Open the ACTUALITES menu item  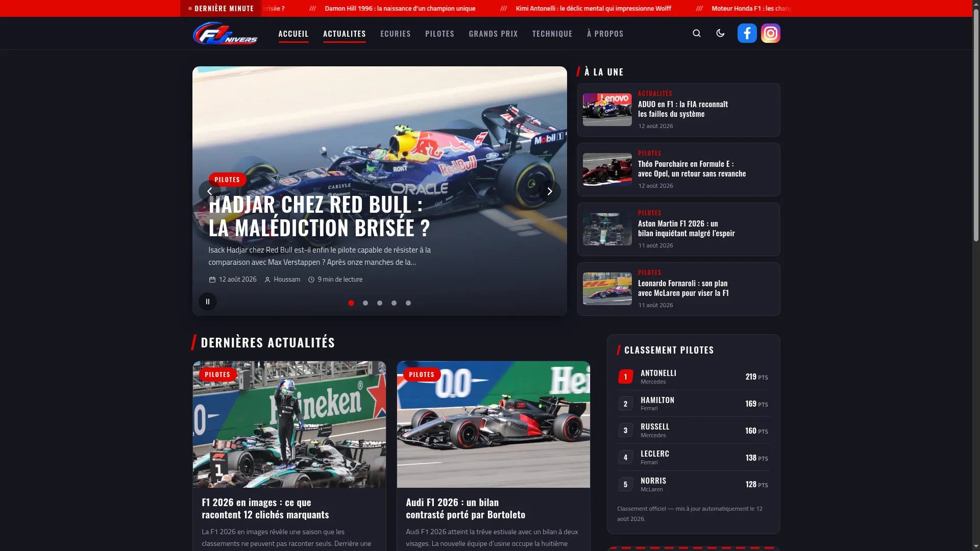coord(345,34)
